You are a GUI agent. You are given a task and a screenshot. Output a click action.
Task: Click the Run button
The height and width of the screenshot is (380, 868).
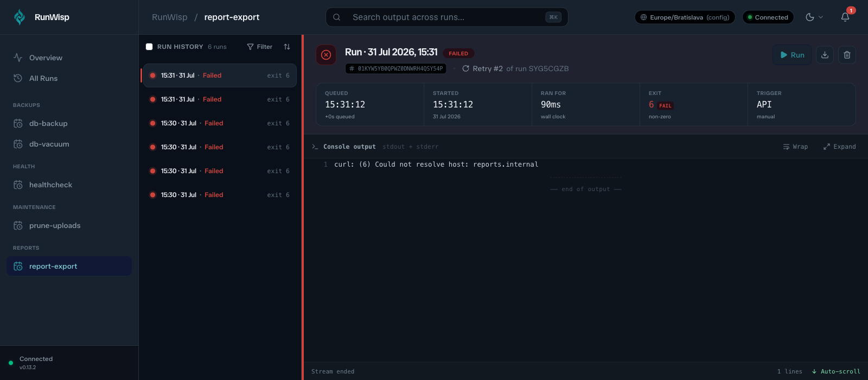click(792, 55)
